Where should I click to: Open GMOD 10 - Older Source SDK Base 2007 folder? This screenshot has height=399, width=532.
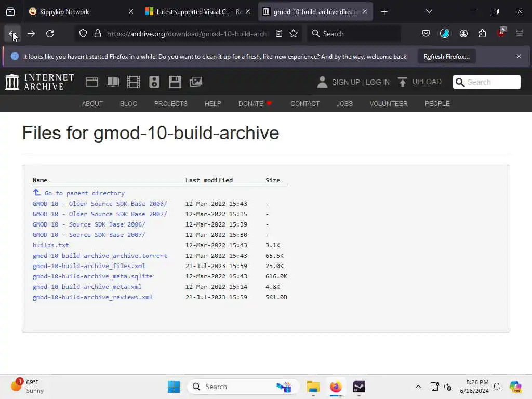coord(100,214)
